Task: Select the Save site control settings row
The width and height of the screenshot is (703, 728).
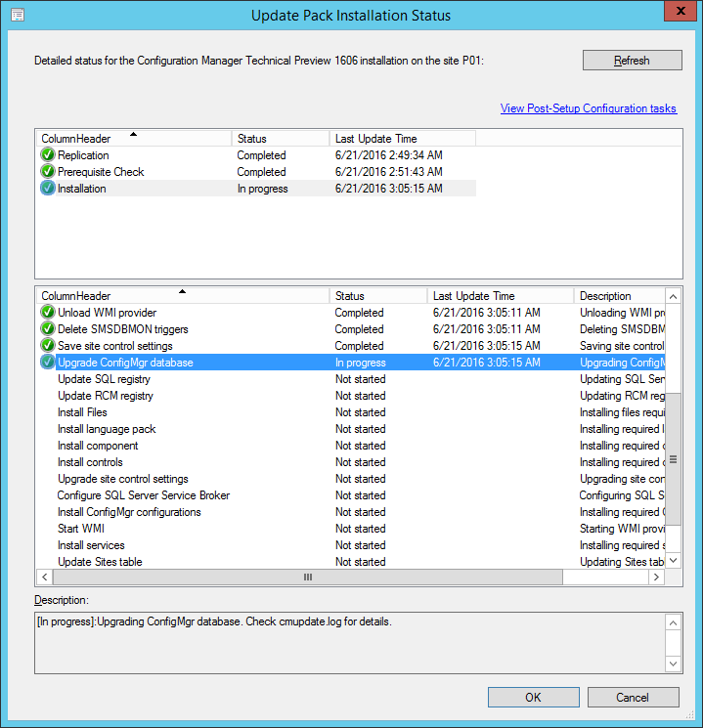Action: point(351,345)
